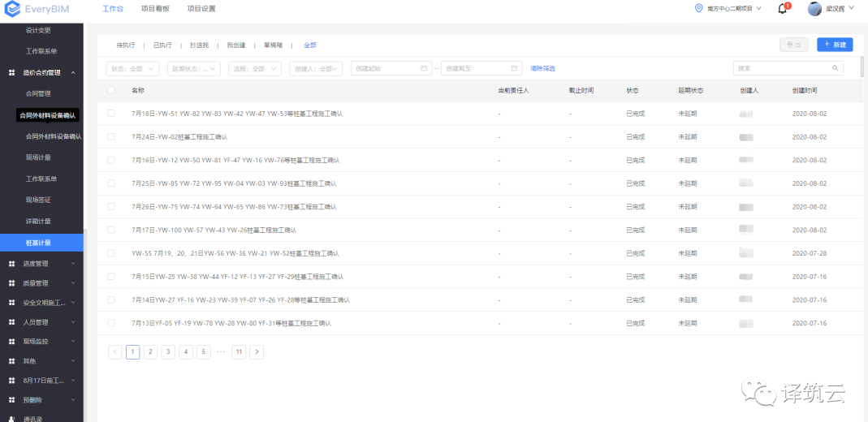Check the row starting with 7月17日-YW-100

111,230
